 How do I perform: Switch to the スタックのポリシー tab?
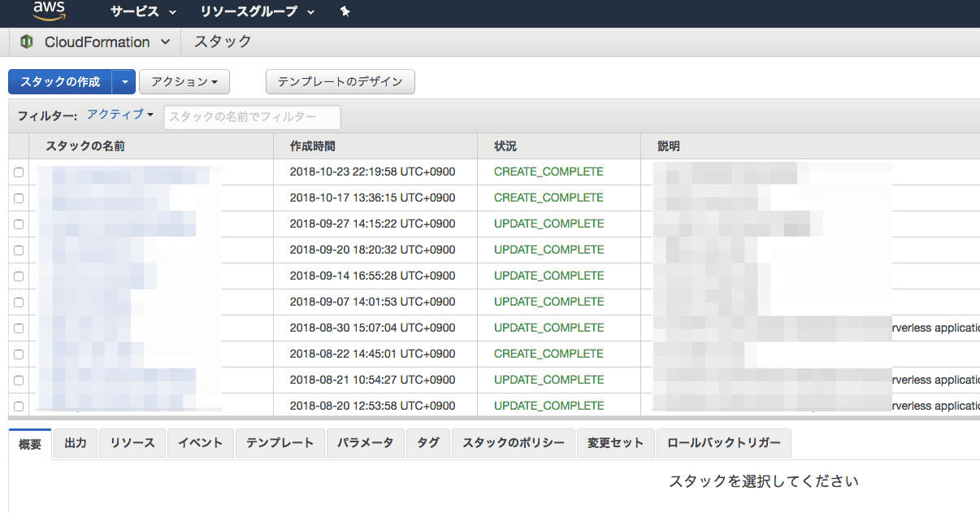[514, 443]
